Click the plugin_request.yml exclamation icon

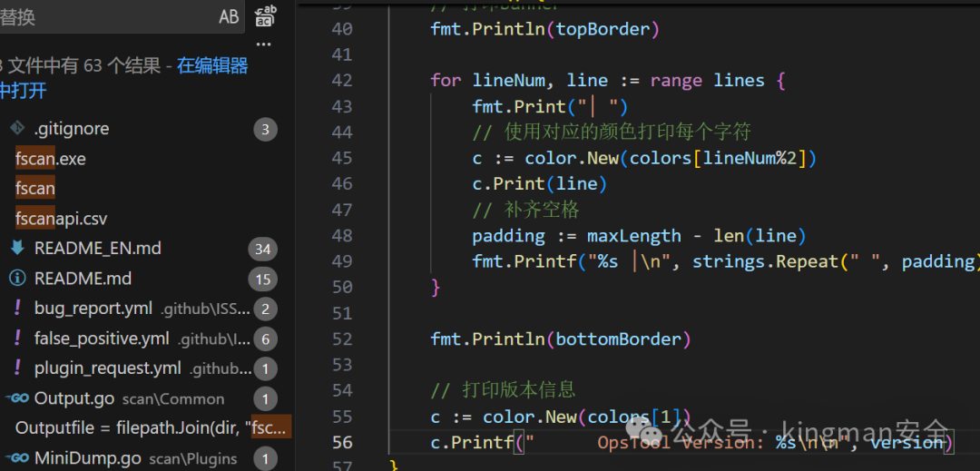click(x=17, y=368)
